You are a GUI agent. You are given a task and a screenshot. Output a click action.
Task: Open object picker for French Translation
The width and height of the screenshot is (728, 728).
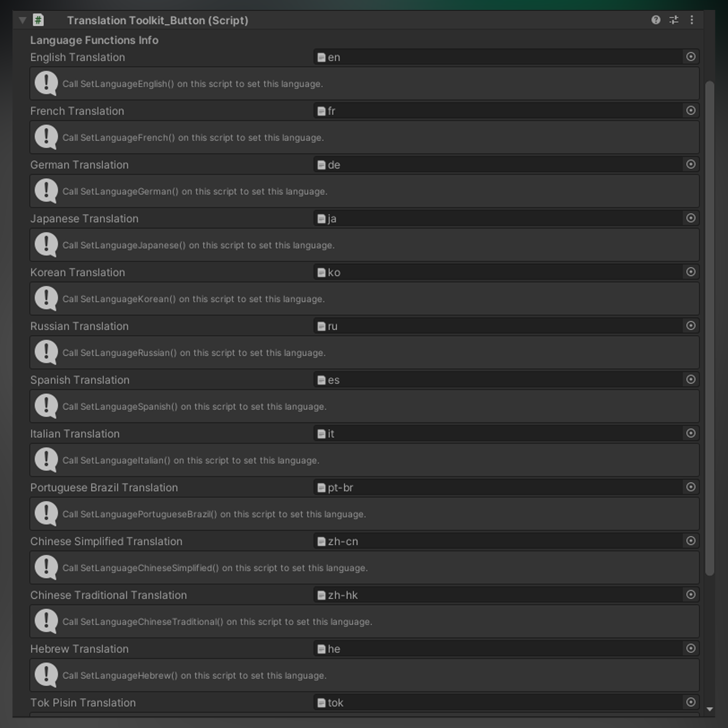(x=690, y=111)
